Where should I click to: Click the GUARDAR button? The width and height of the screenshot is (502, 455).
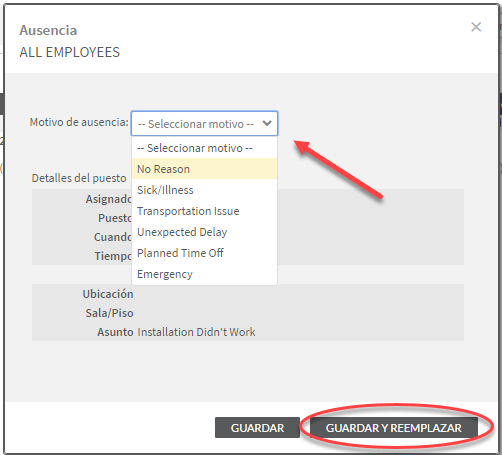[257, 428]
